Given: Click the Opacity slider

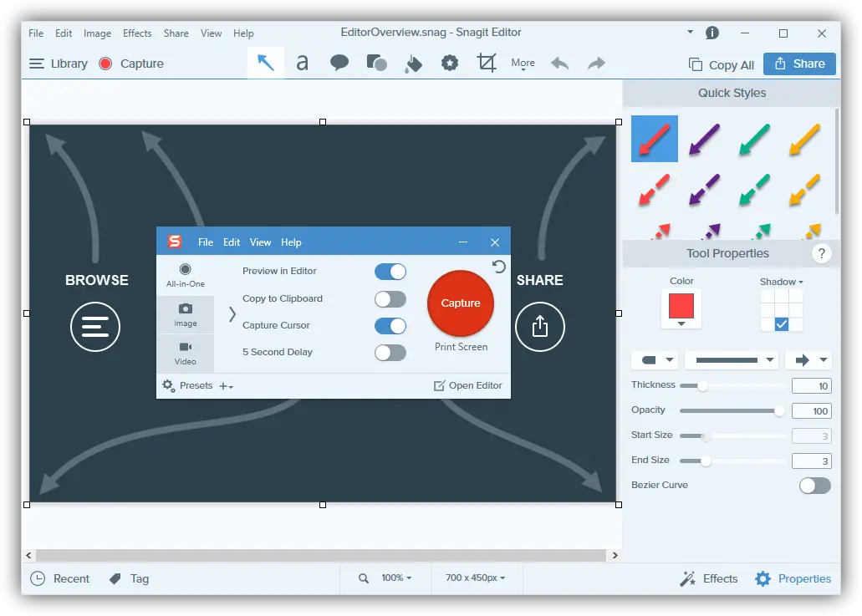Looking at the screenshot, I should (732, 411).
